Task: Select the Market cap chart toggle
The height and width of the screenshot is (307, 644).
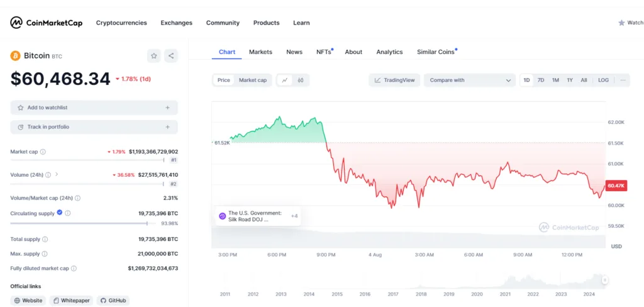Action: 253,80
